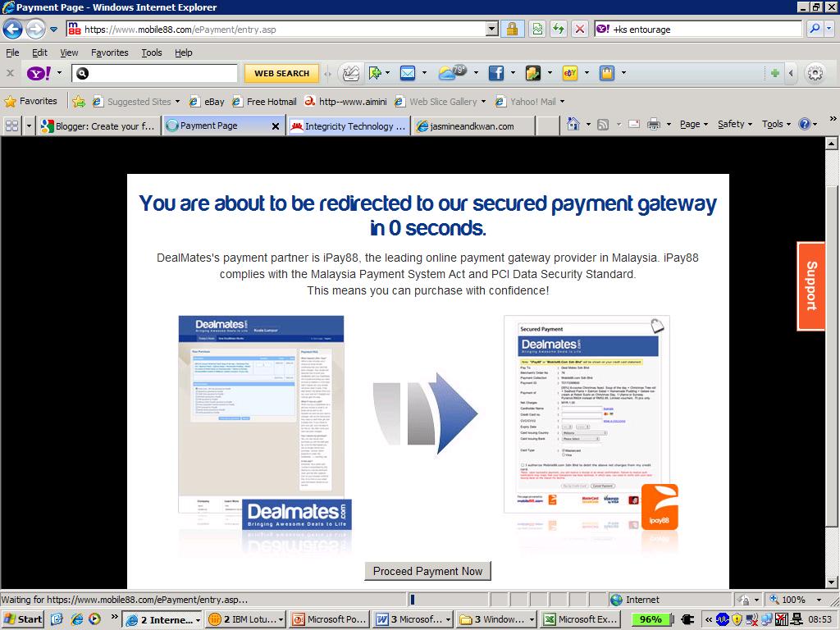Click the WEB SEARCH button
Image resolution: width=840 pixels, height=630 pixels.
282,73
